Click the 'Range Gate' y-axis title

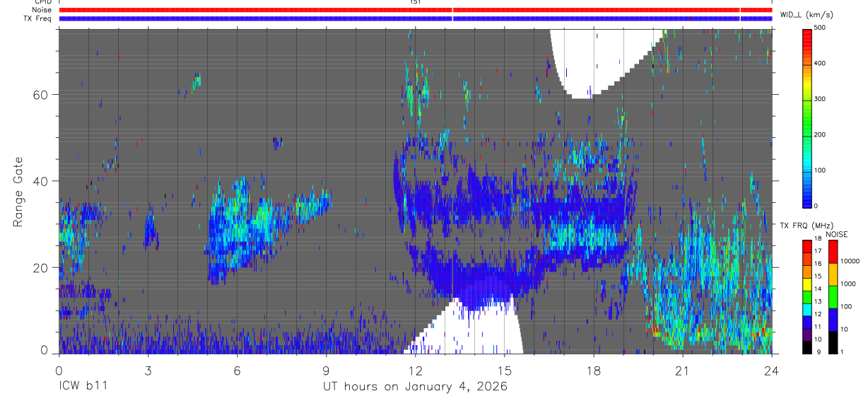coord(18,191)
